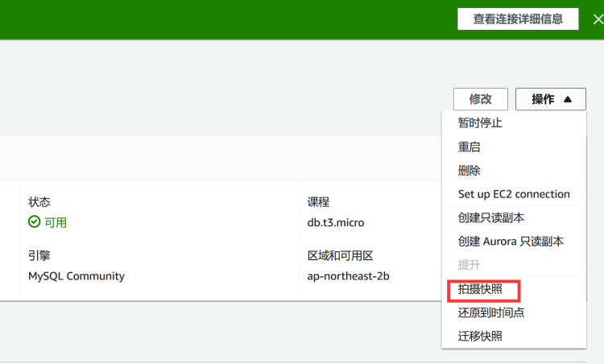Choose 重启 to reboot the database
Screen dimensions: 604x364
[x=470, y=147]
